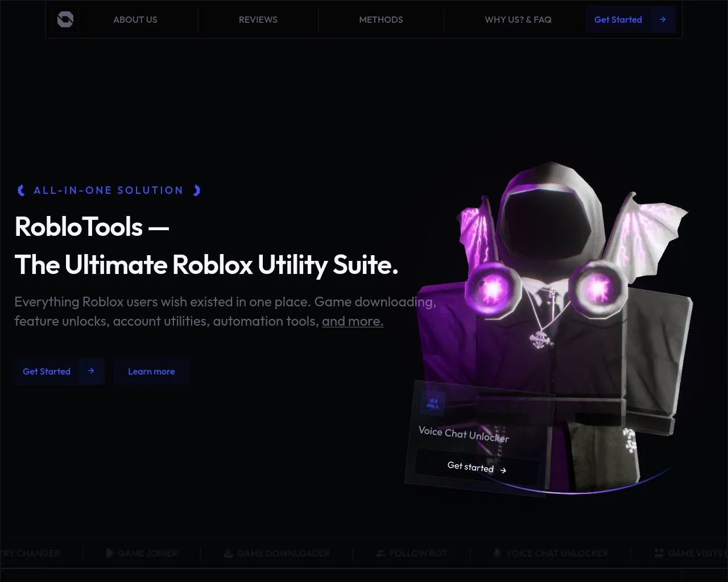Open the METHODS nav item
Viewport: 728px width, 582px height.
(x=381, y=20)
